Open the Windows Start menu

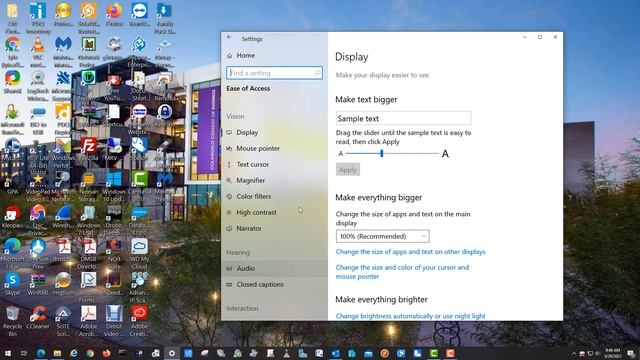8,353
